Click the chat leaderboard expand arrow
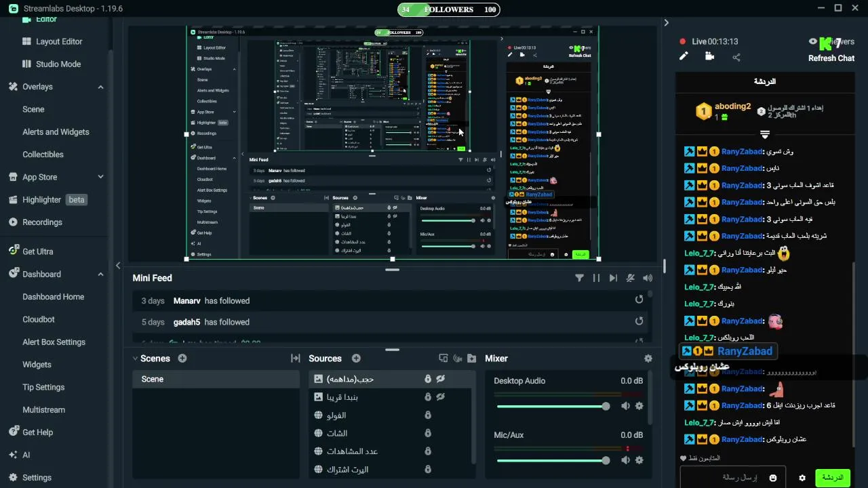Viewport: 868px width, 488px height. 765,134
